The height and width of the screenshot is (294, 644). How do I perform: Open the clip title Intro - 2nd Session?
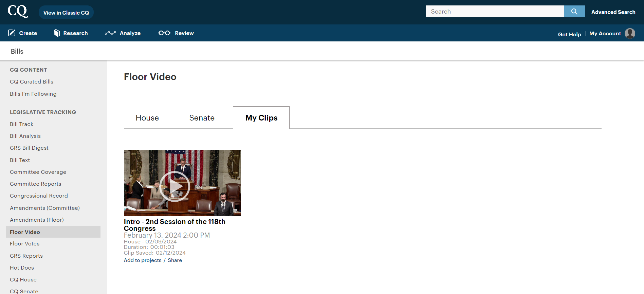tap(174, 225)
